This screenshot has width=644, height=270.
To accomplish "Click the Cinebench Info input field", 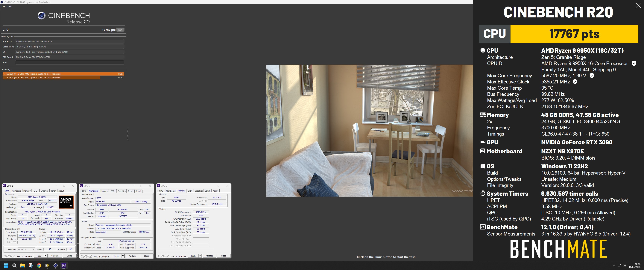I will (x=70, y=62).
